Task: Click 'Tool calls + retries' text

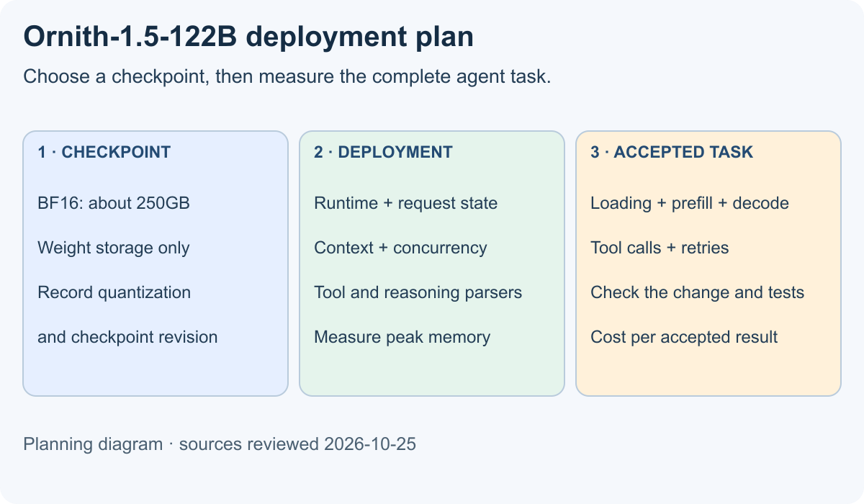Action: 660,248
